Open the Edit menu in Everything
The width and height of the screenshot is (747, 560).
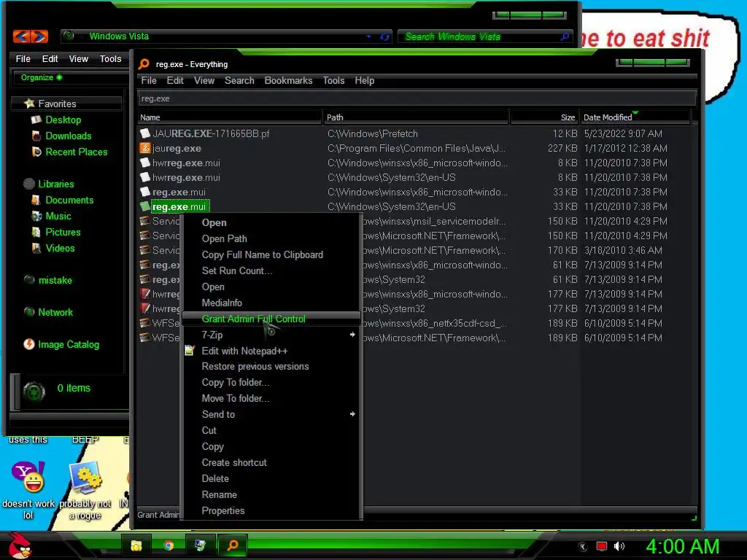click(x=175, y=81)
